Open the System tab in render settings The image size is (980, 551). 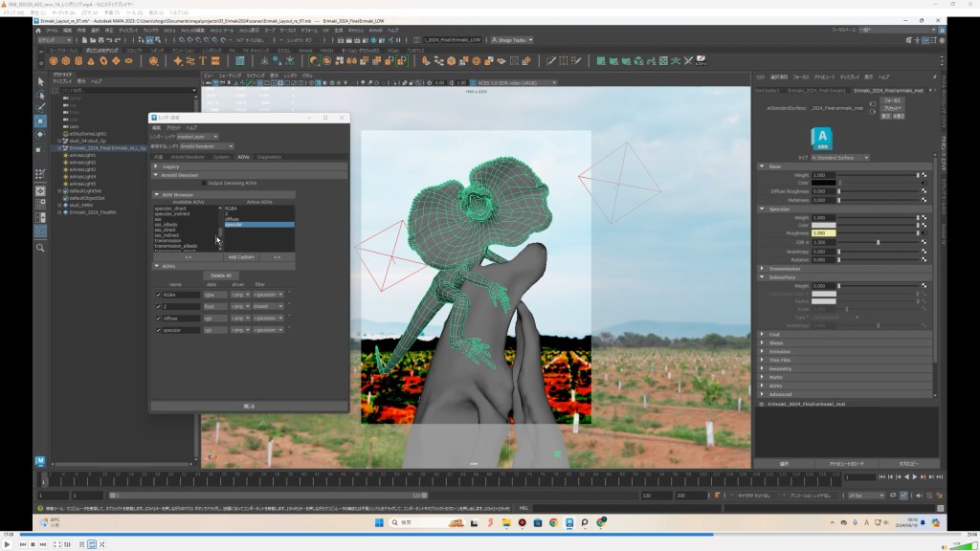click(x=221, y=156)
